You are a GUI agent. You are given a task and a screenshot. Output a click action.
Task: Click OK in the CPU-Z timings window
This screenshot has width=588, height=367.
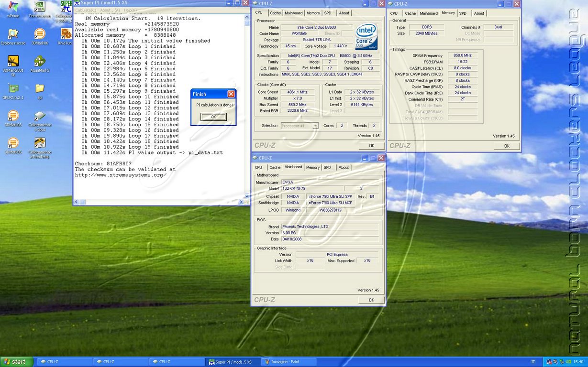507,146
